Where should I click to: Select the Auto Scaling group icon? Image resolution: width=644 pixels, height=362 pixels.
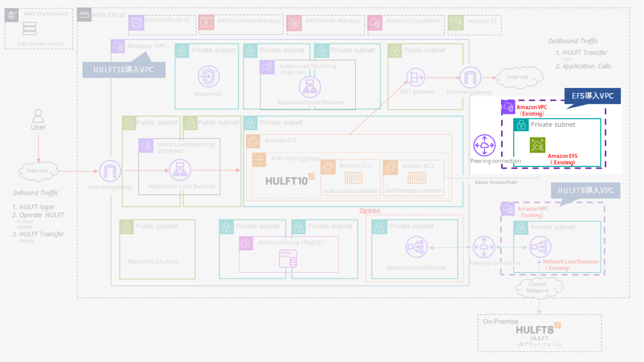click(x=259, y=160)
